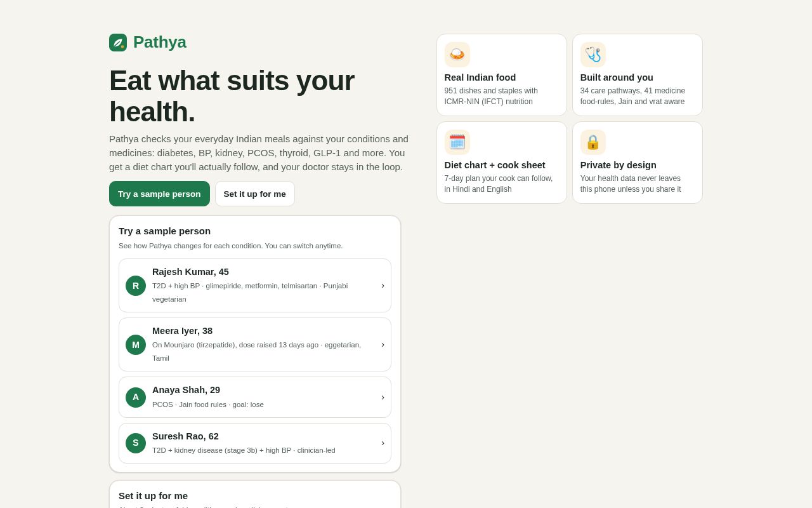Viewport: 812px width, 508px height.
Task: Click the Real Indian food card title
Action: [x=480, y=77]
